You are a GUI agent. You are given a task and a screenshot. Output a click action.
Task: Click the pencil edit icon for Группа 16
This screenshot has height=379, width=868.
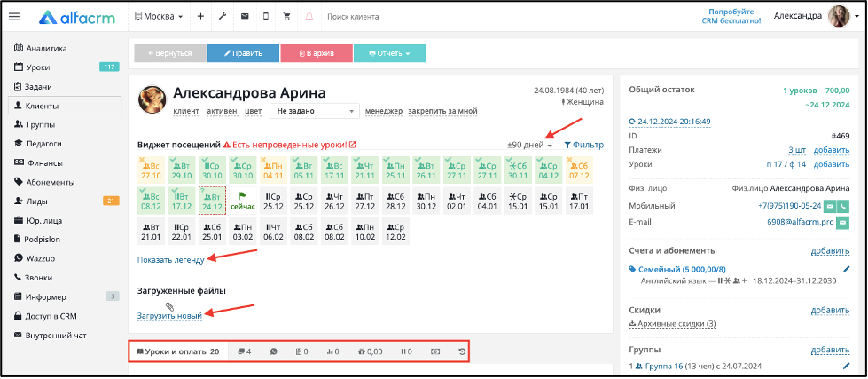(x=845, y=367)
